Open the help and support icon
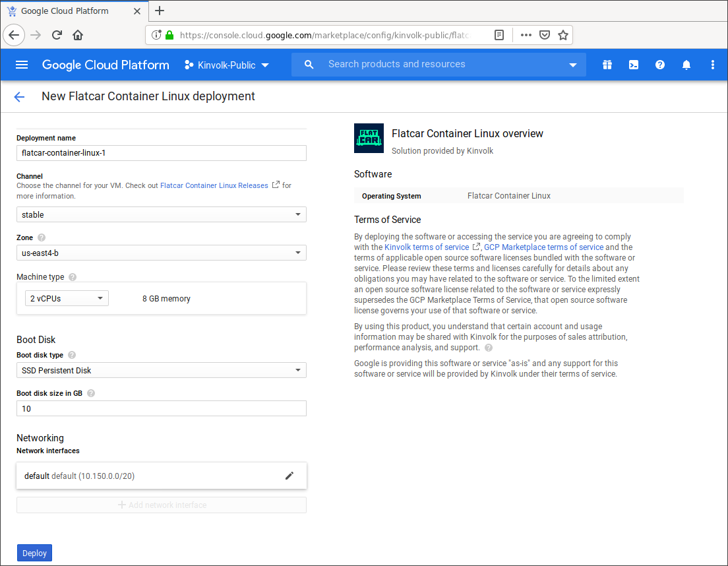Viewport: 728px width, 566px height. tap(659, 65)
